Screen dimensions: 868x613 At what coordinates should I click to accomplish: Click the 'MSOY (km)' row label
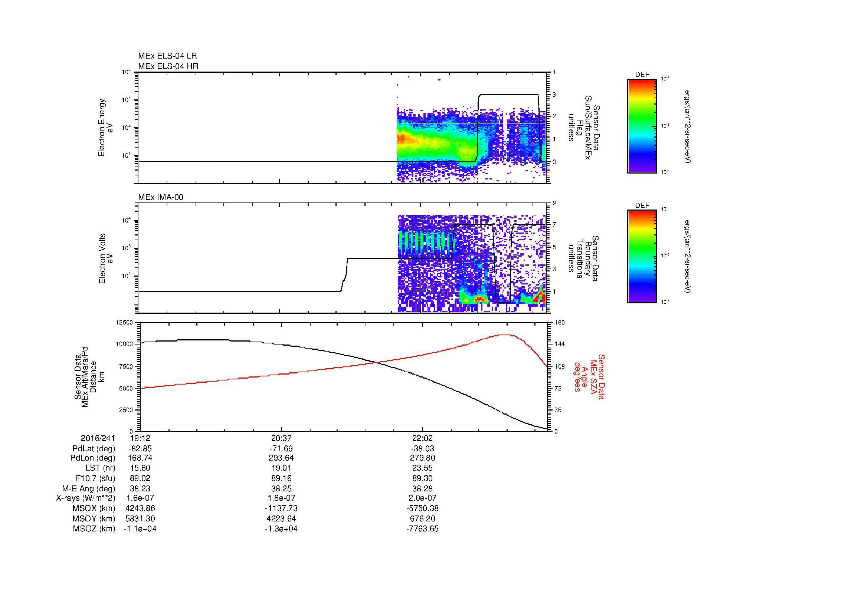coord(94,518)
